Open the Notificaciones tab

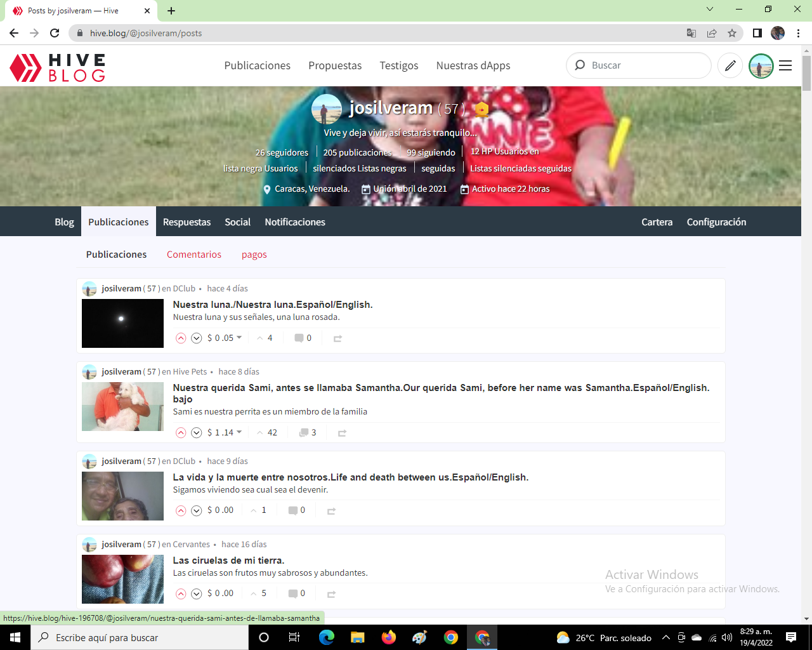tap(295, 222)
